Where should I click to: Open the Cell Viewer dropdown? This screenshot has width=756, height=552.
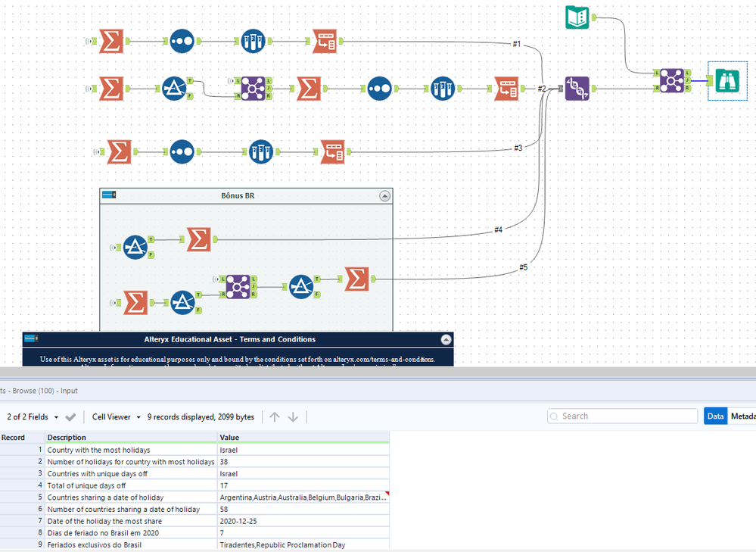tap(117, 417)
